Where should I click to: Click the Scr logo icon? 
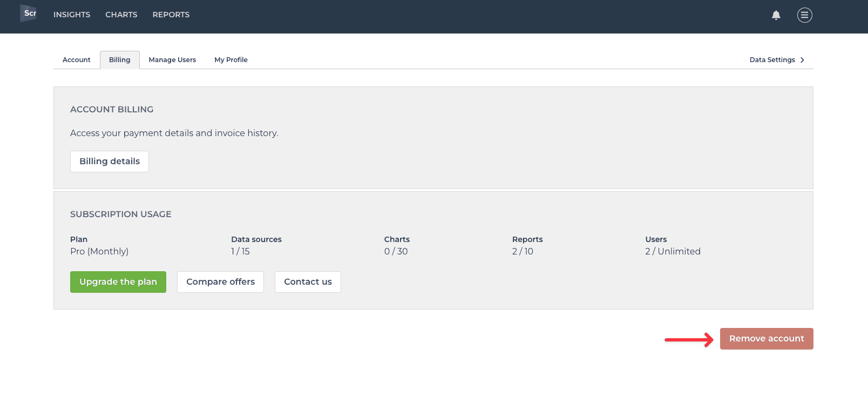29,14
